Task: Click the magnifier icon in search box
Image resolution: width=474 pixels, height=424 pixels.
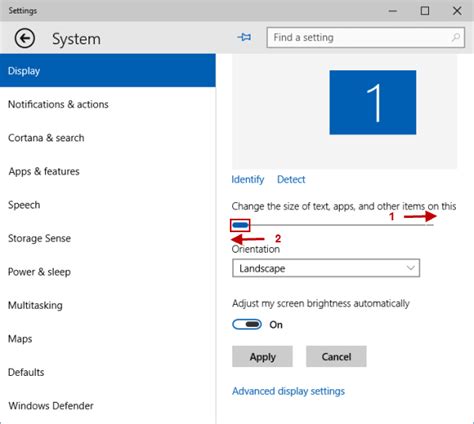Action: 455,37
